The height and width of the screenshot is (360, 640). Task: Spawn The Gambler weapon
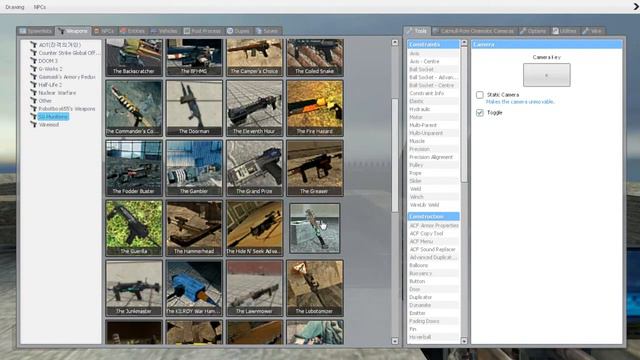(194, 168)
